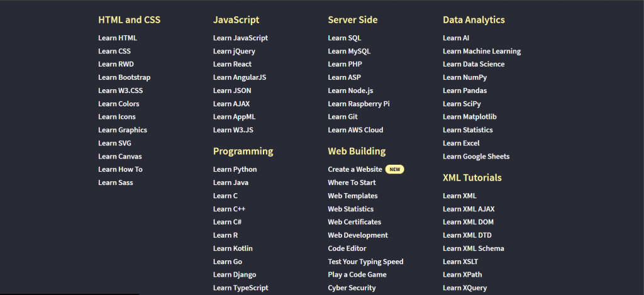Open Learn TypeScript link
The width and height of the screenshot is (644, 295).
click(x=241, y=287)
